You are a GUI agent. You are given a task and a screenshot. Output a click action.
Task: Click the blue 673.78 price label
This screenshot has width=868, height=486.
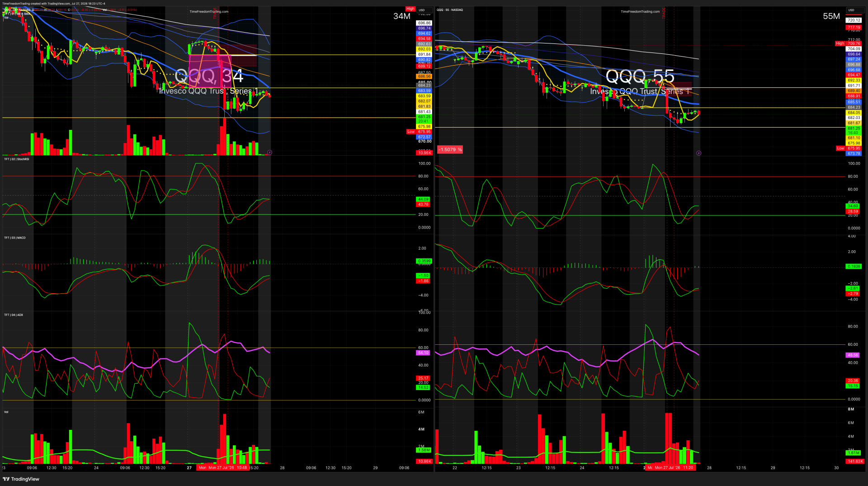tap(854, 154)
